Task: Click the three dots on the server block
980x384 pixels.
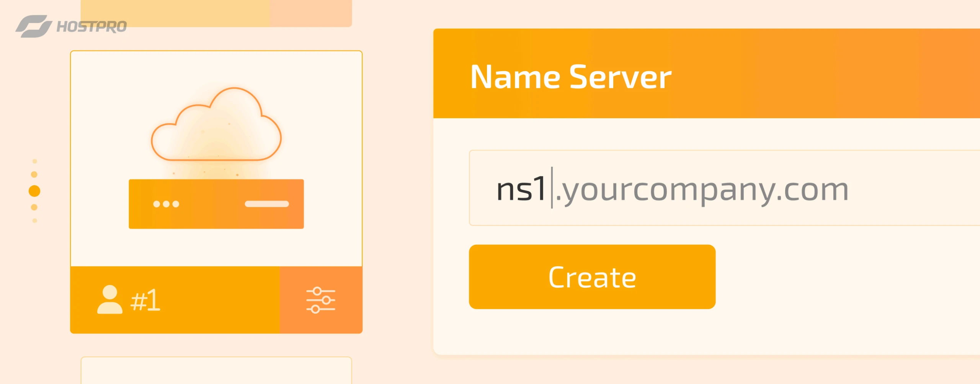Action: (166, 204)
